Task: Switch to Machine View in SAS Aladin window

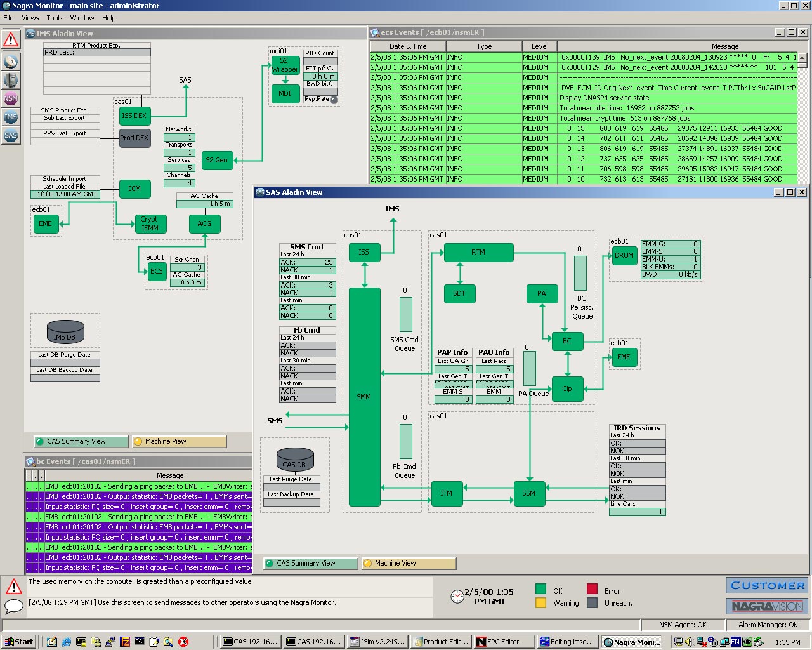Action: 409,563
